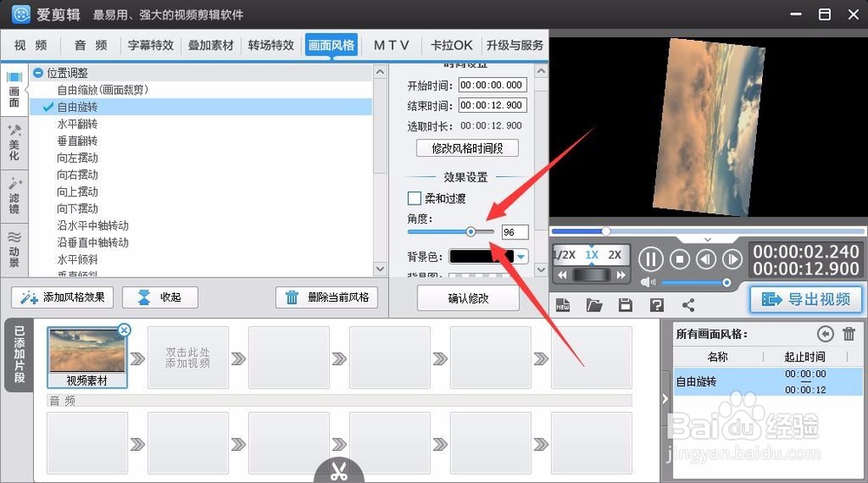Remove the 视频素材 clip with X icon
Screen dimensions: 868x483
[x=124, y=330]
